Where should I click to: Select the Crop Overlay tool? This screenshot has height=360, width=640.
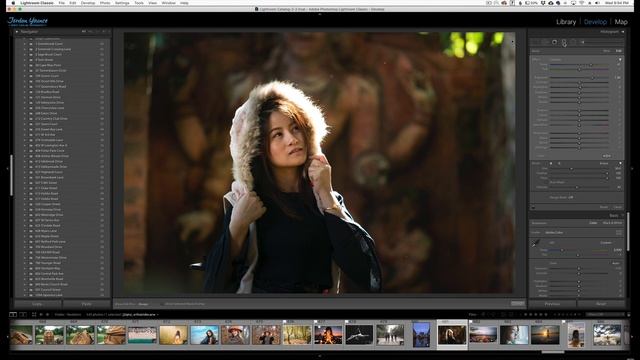[535, 42]
